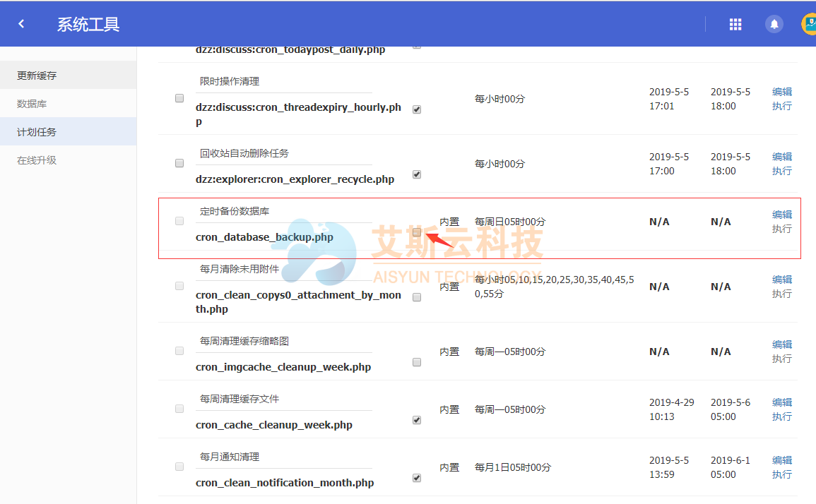Open the apps grid icon
This screenshot has height=504, width=816.
735,24
